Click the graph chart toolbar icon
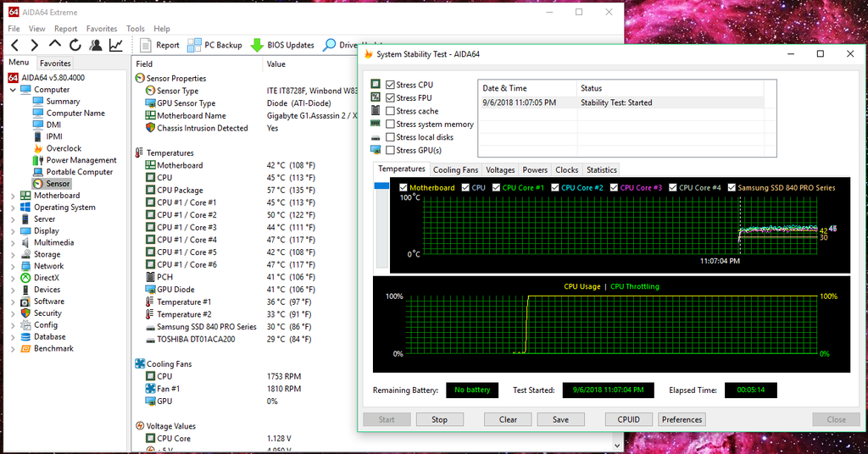This screenshot has width=868, height=454. [115, 46]
